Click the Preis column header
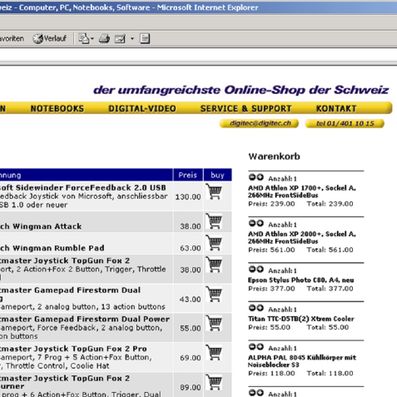The width and height of the screenshot is (397, 397). tap(188, 175)
